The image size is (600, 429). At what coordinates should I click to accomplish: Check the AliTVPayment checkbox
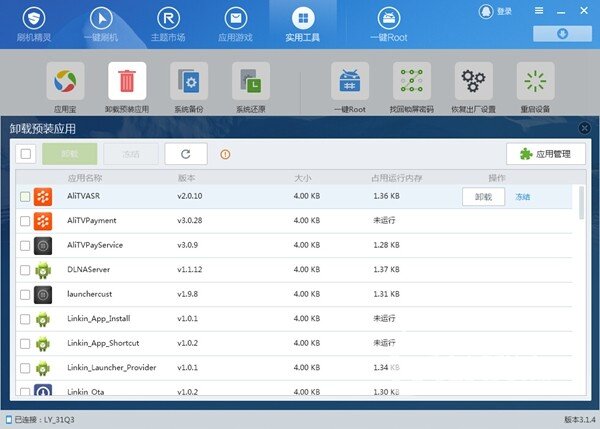[x=25, y=221]
